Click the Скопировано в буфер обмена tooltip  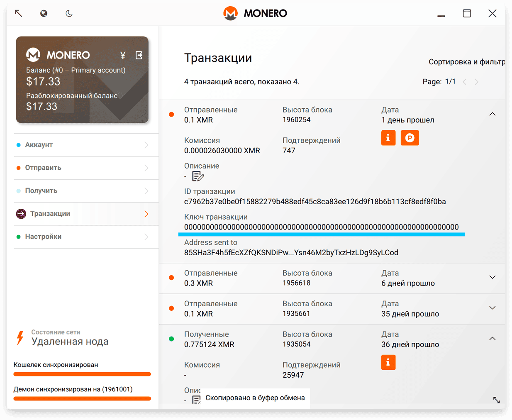255,398
